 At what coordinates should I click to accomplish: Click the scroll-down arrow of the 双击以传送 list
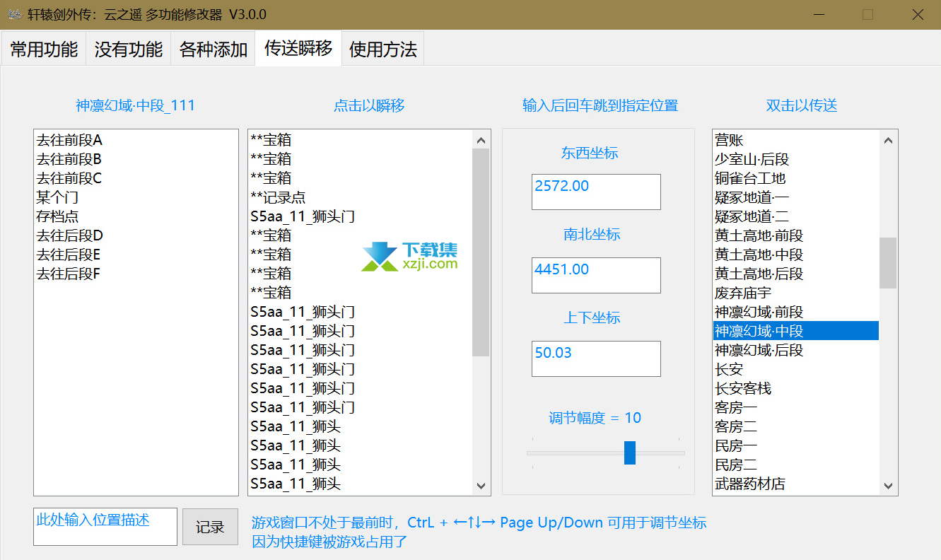[889, 485]
